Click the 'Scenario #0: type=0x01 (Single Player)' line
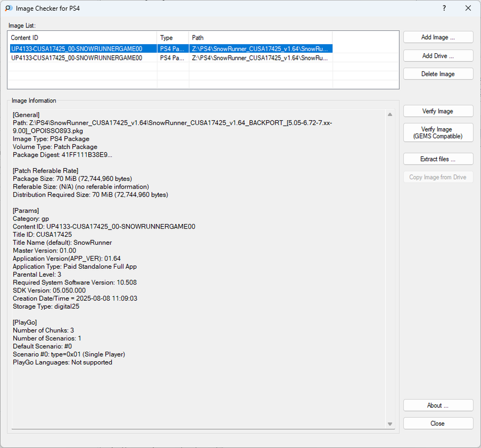 coord(69,354)
